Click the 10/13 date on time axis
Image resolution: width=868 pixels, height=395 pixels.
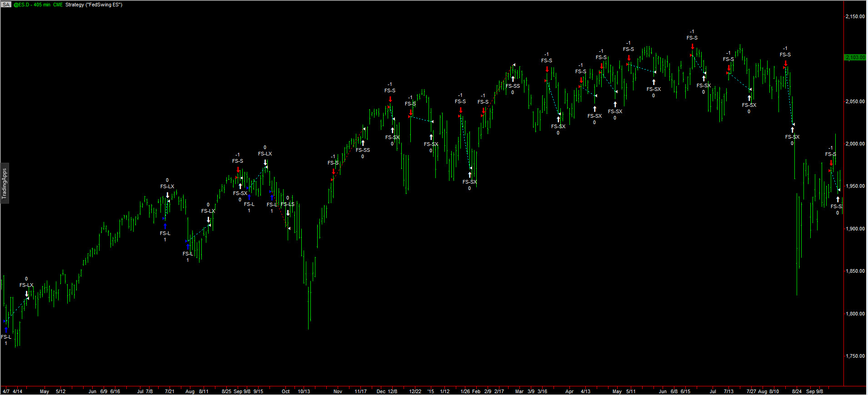pyautogui.click(x=304, y=391)
